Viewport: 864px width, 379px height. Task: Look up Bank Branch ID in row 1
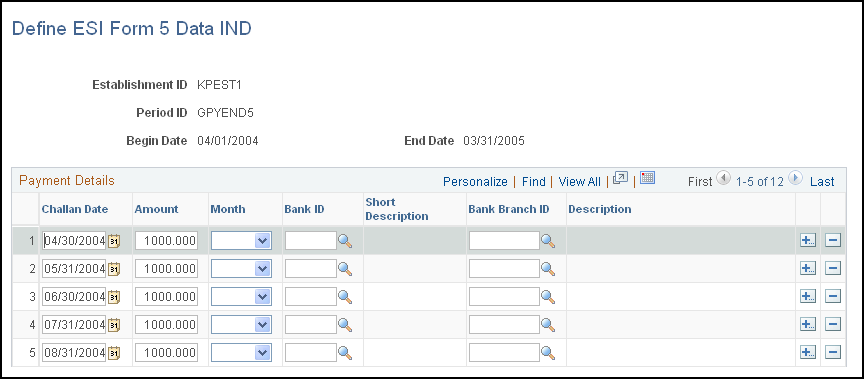548,241
